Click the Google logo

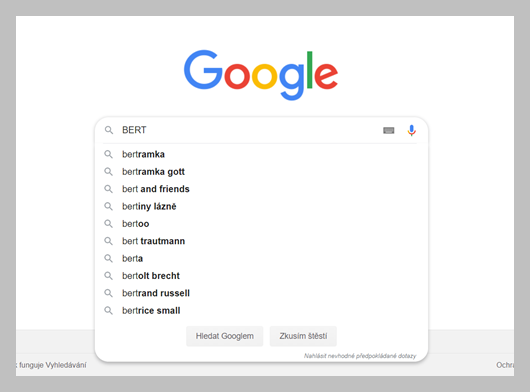pyautogui.click(x=261, y=75)
